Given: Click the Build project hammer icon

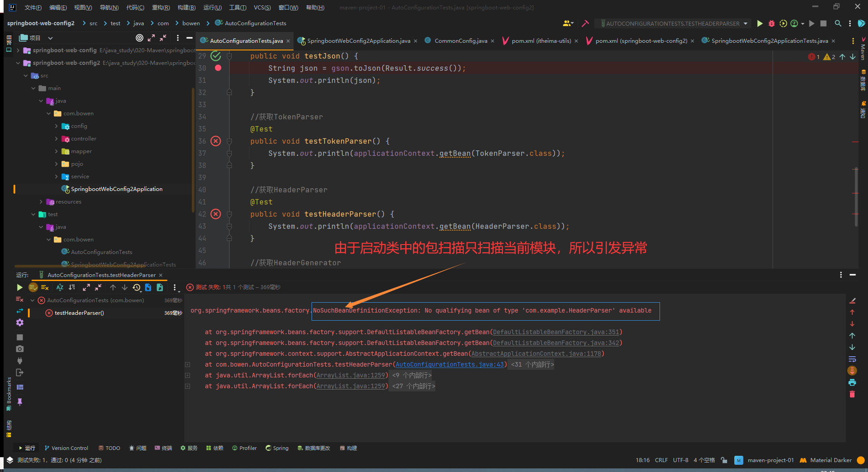Looking at the screenshot, I should click(x=585, y=23).
